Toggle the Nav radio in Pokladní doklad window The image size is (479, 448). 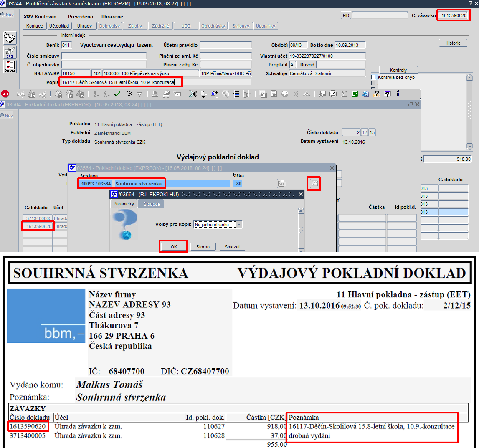point(2,115)
